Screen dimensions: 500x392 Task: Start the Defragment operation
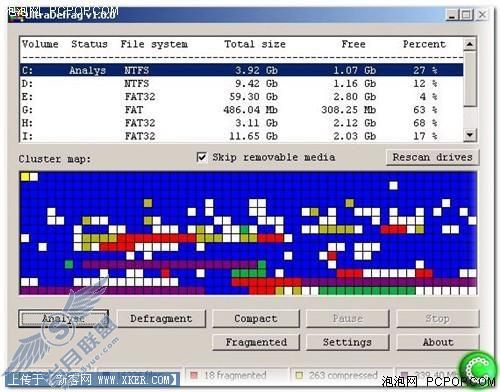coord(161,319)
